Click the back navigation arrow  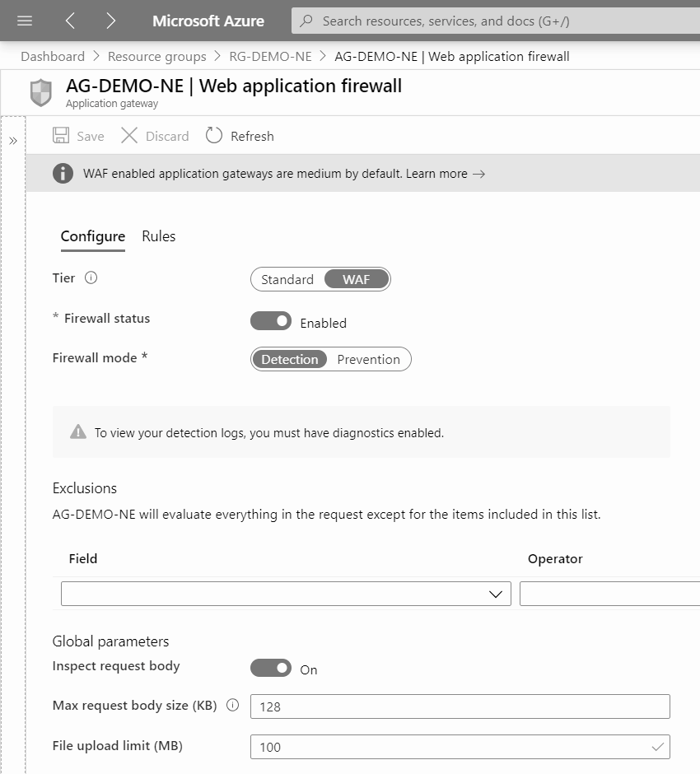tap(70, 21)
